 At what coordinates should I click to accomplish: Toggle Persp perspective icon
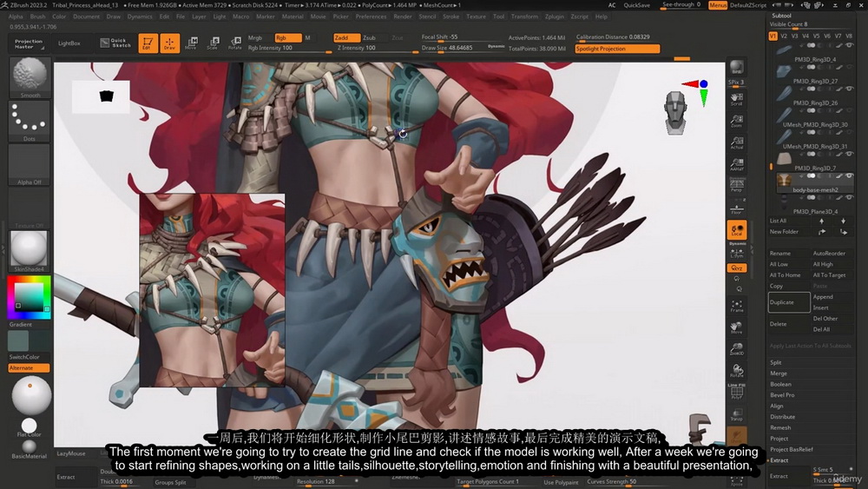737,185
